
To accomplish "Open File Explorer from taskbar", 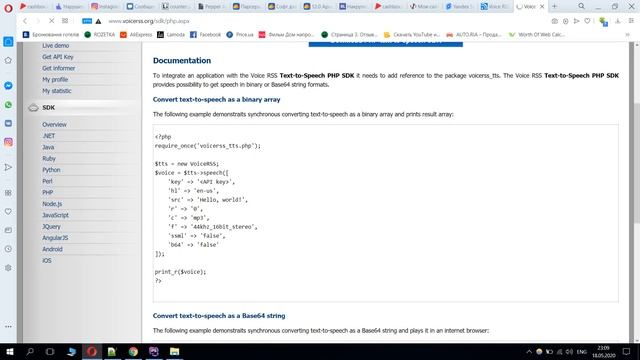I will (175, 351).
